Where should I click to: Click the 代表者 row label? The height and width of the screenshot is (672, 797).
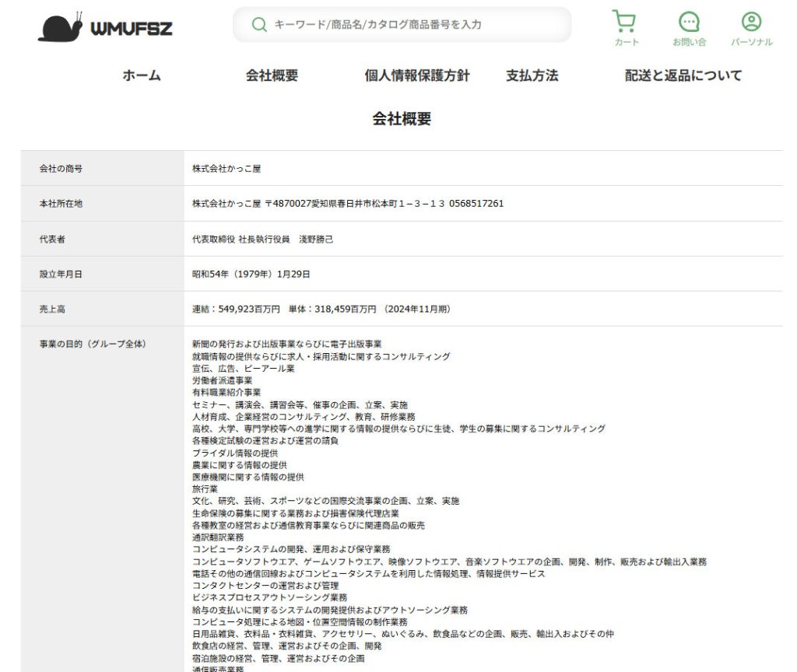click(52, 239)
